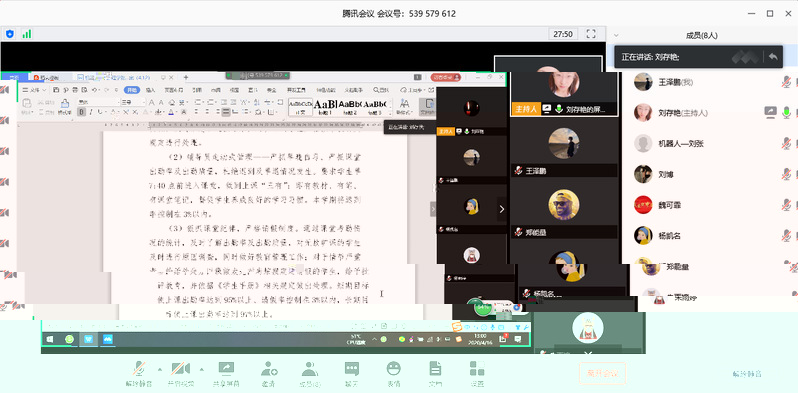The image size is (798, 393).
Task: Toggle green microphone for 刘存艳 in member list
Action: point(786,113)
